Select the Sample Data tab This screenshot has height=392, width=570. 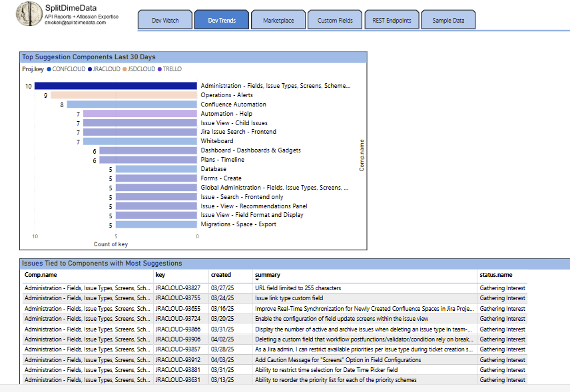tap(448, 21)
